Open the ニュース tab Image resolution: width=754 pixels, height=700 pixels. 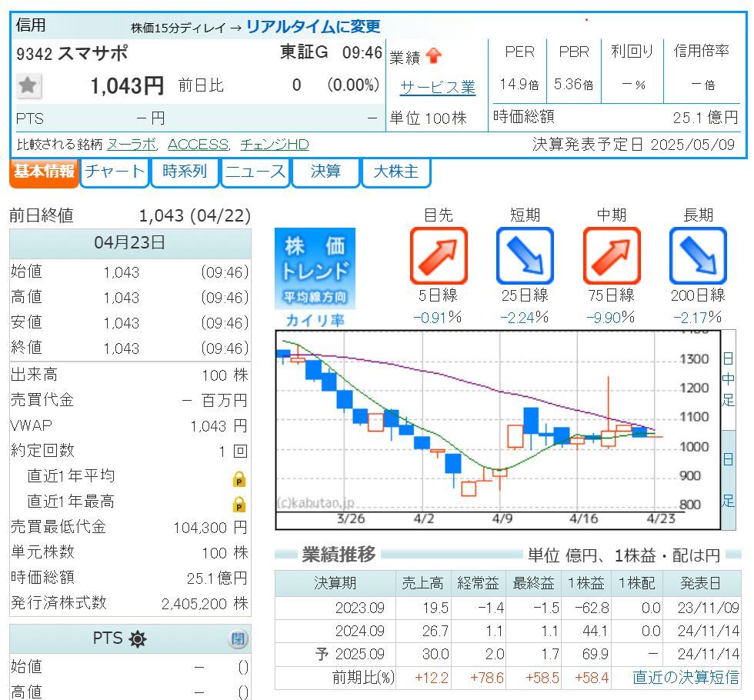pos(255,172)
